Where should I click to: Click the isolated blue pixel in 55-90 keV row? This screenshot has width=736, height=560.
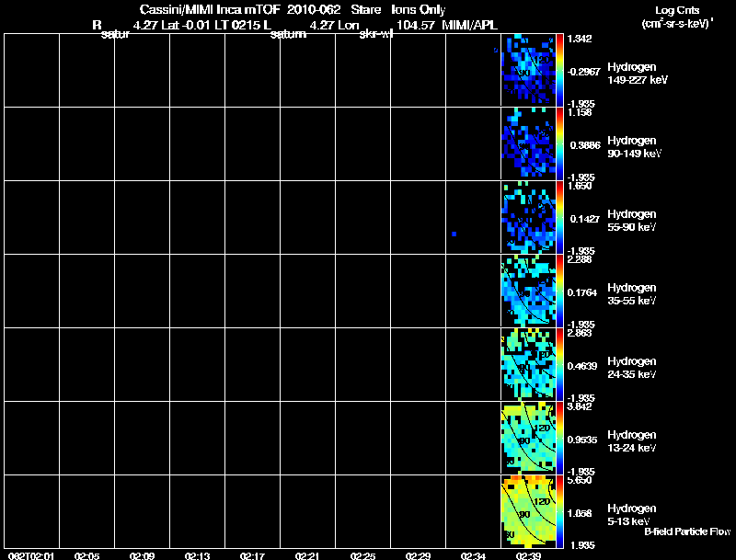pyautogui.click(x=454, y=234)
